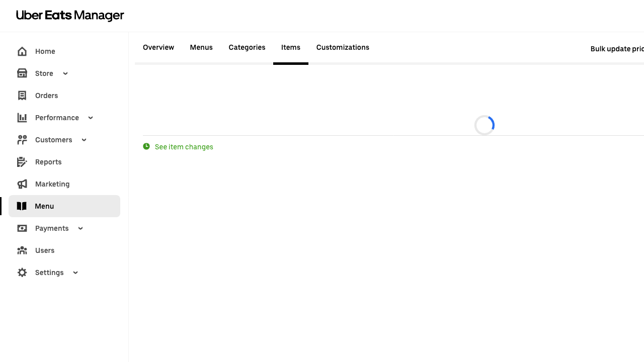This screenshot has height=362, width=644.
Task: Select the Items tab
Action: pos(291,47)
